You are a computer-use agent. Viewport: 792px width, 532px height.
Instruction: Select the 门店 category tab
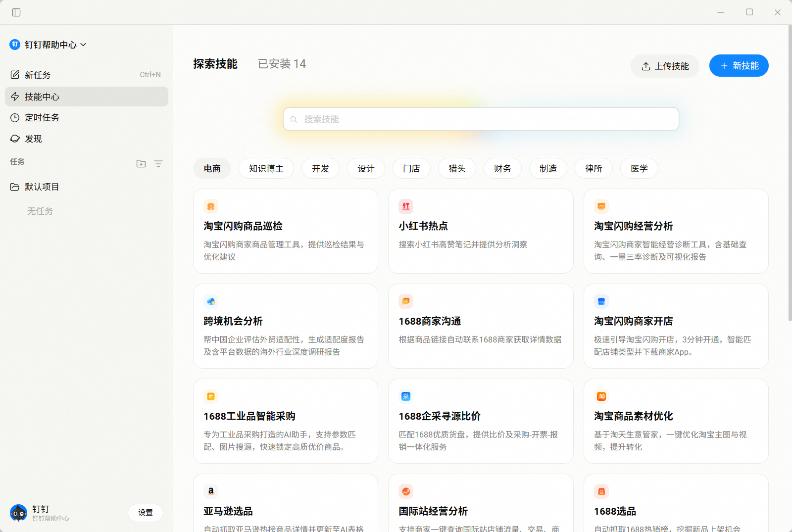(x=411, y=168)
